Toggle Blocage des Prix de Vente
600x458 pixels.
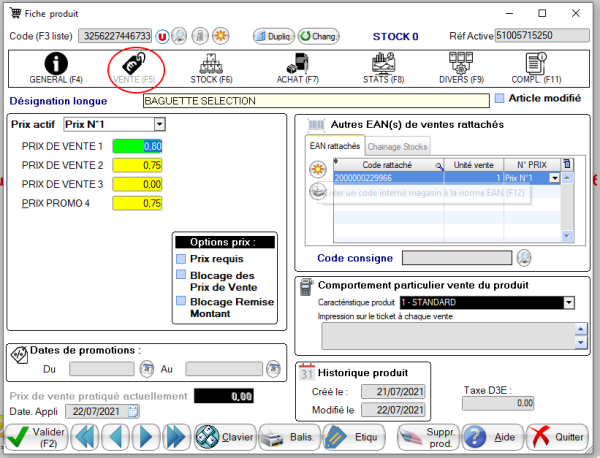(181, 275)
